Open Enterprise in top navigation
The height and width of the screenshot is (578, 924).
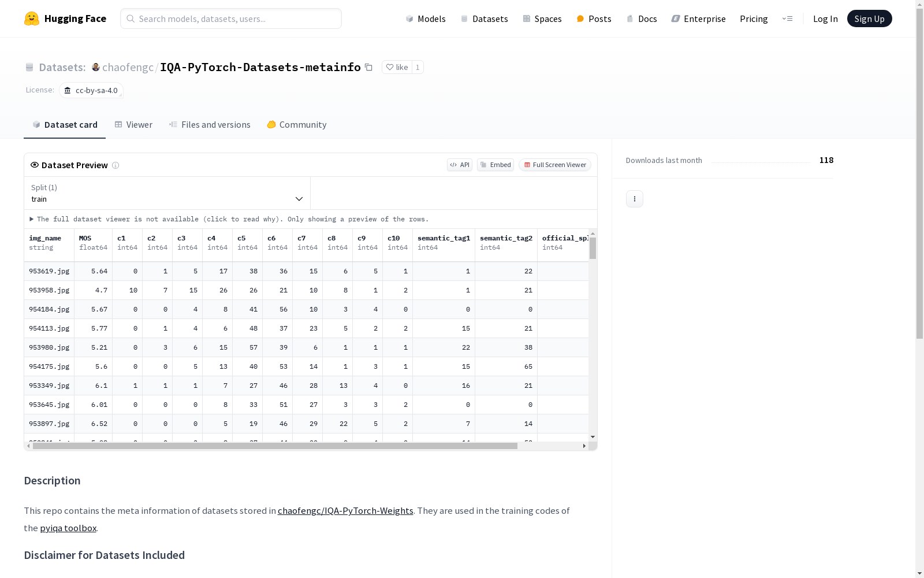(x=698, y=18)
